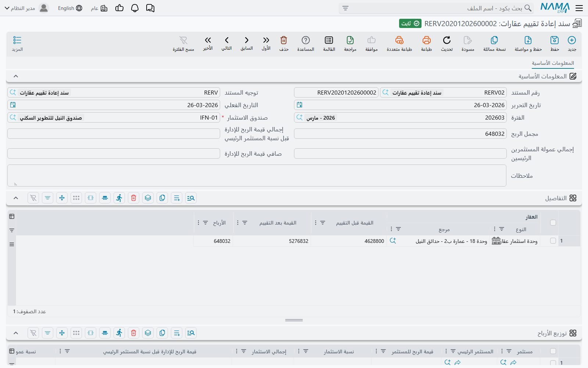Click search icon in Details grid toolbar
This screenshot has height=368, width=588.
click(x=191, y=198)
